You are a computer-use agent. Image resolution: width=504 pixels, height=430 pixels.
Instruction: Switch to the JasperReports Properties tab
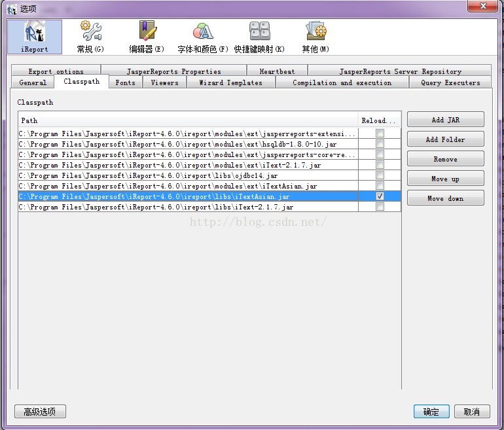pos(174,71)
